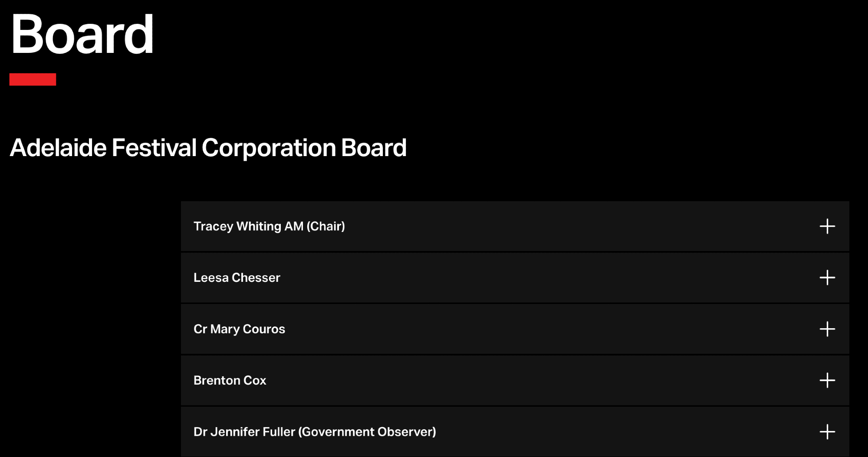The image size is (868, 457).
Task: Click the plus icon beside Leesa Chesser
Action: pyautogui.click(x=827, y=277)
